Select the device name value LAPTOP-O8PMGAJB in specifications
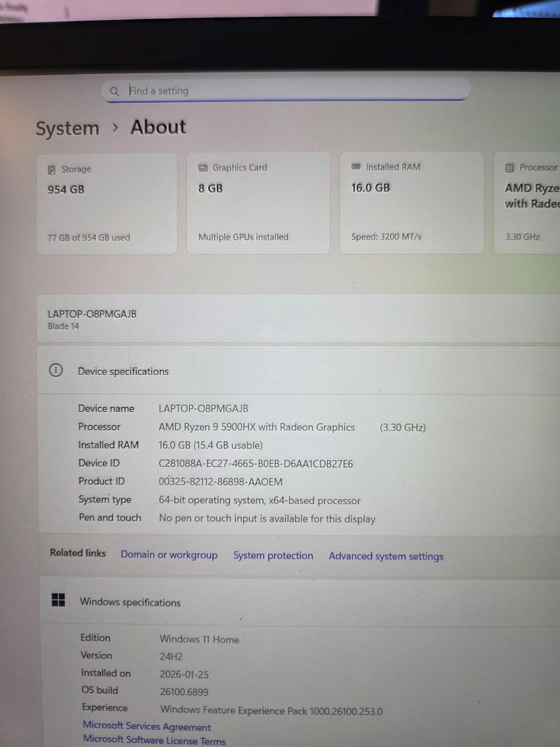This screenshot has height=747, width=560. (203, 409)
